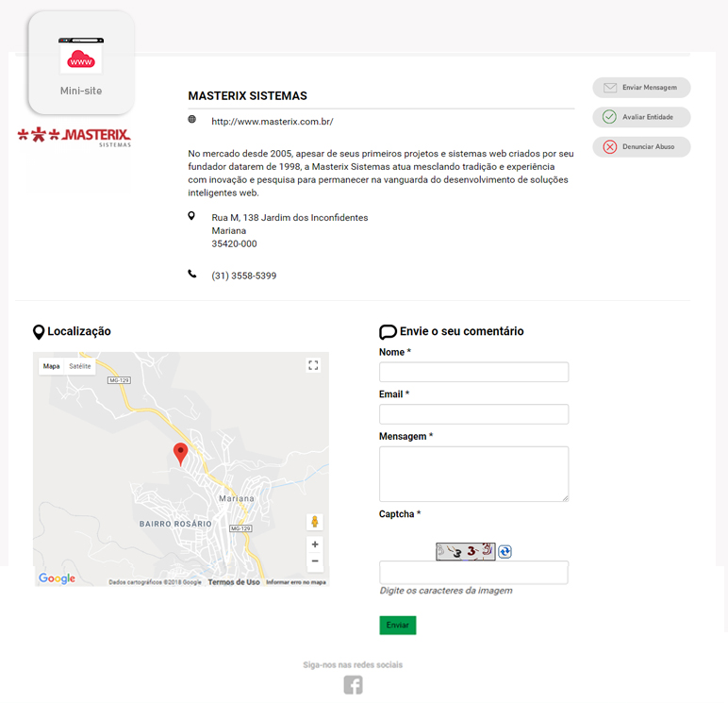Open the Mini-site tile
This screenshot has height=703, width=728.
coord(81,63)
